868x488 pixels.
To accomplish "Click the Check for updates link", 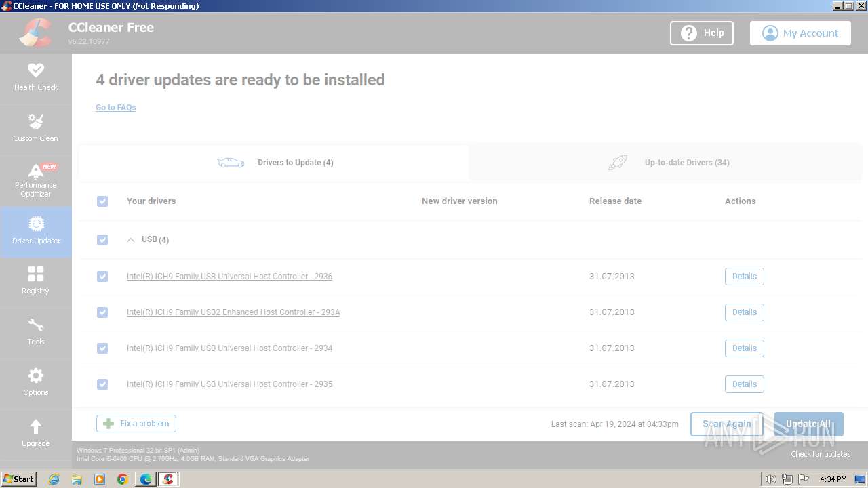I will tap(821, 454).
